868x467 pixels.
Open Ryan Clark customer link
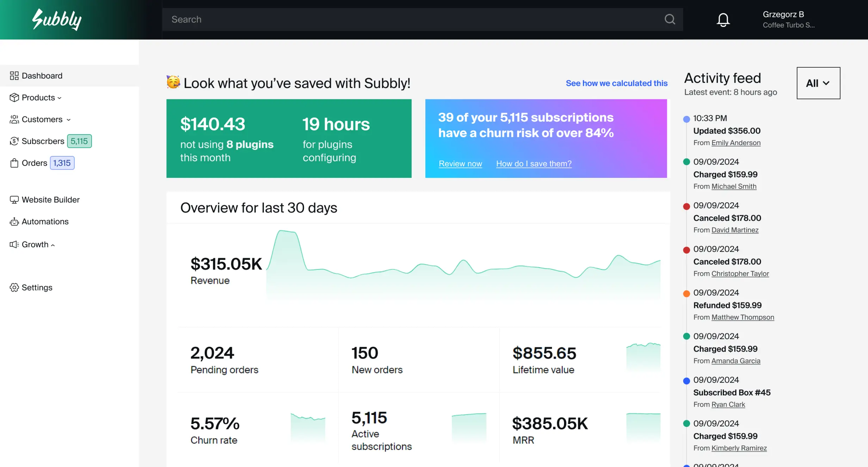[728, 405]
